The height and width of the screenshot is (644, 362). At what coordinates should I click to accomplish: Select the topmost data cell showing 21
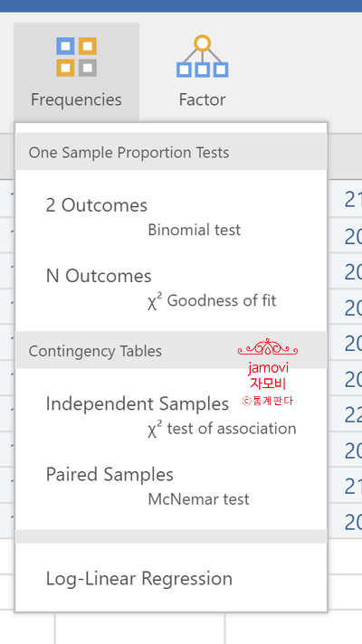[353, 200]
